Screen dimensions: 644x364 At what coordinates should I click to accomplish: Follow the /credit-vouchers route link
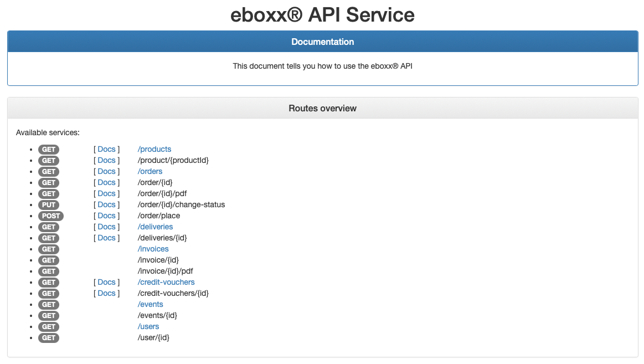166,282
